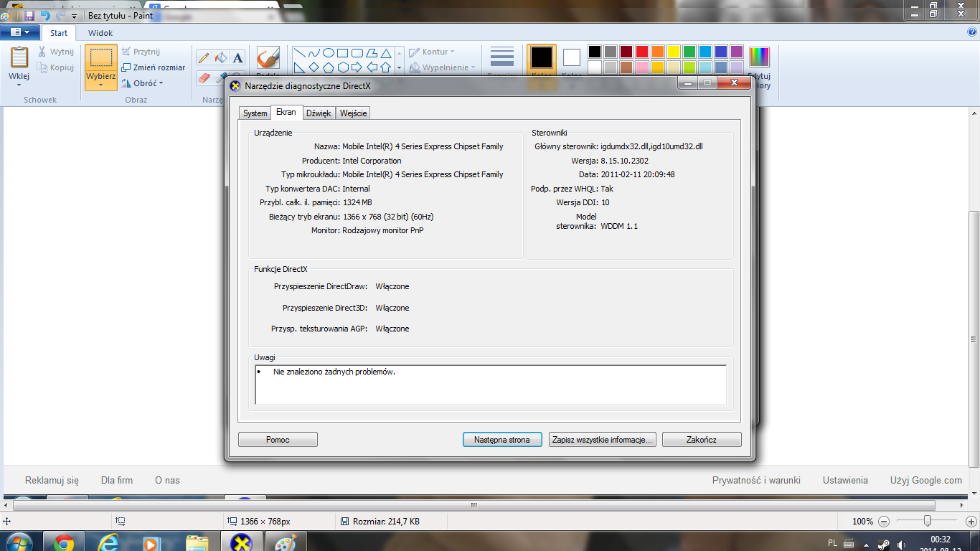
Task: Click the Następna strona button
Action: (502, 440)
